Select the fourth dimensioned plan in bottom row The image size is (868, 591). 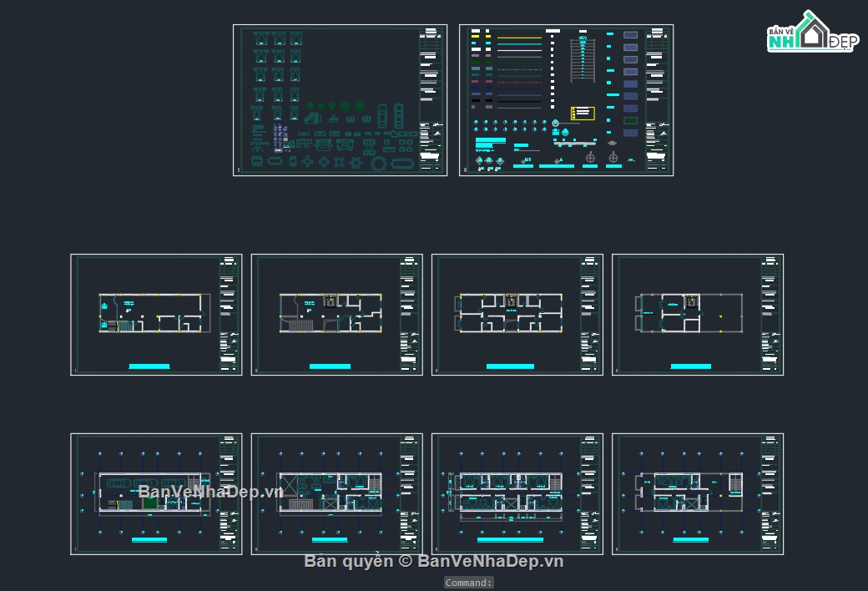(697, 494)
